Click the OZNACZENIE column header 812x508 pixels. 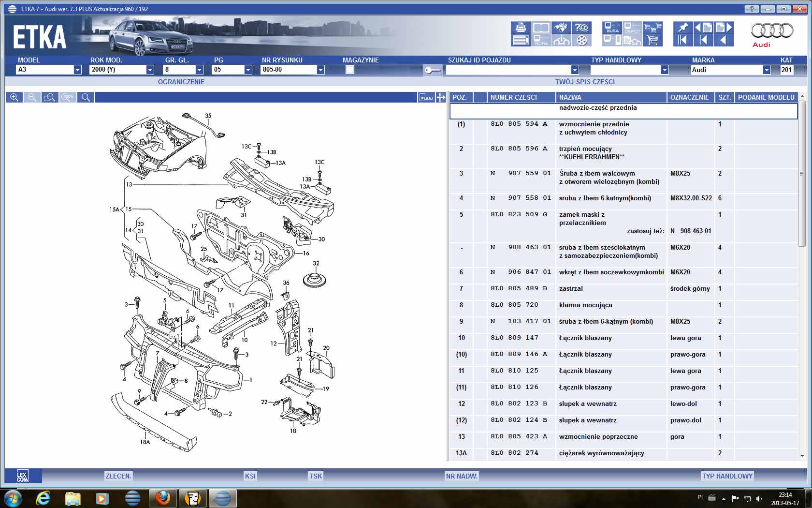(x=690, y=97)
